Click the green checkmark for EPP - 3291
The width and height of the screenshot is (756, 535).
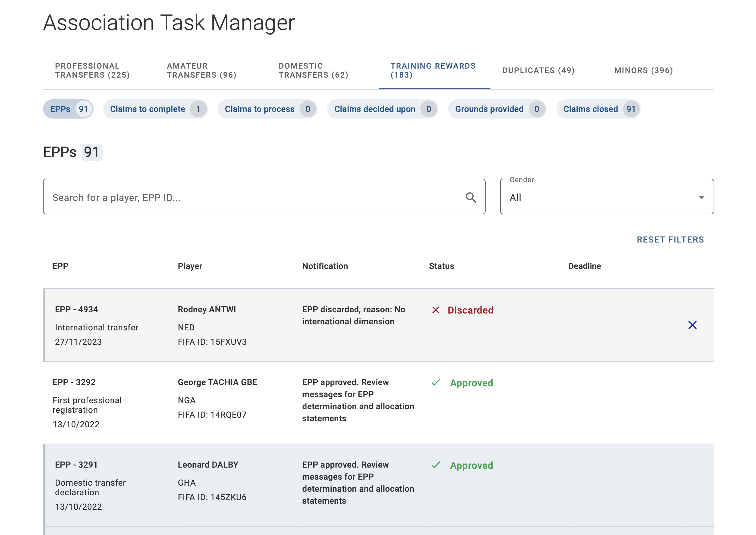coord(436,465)
